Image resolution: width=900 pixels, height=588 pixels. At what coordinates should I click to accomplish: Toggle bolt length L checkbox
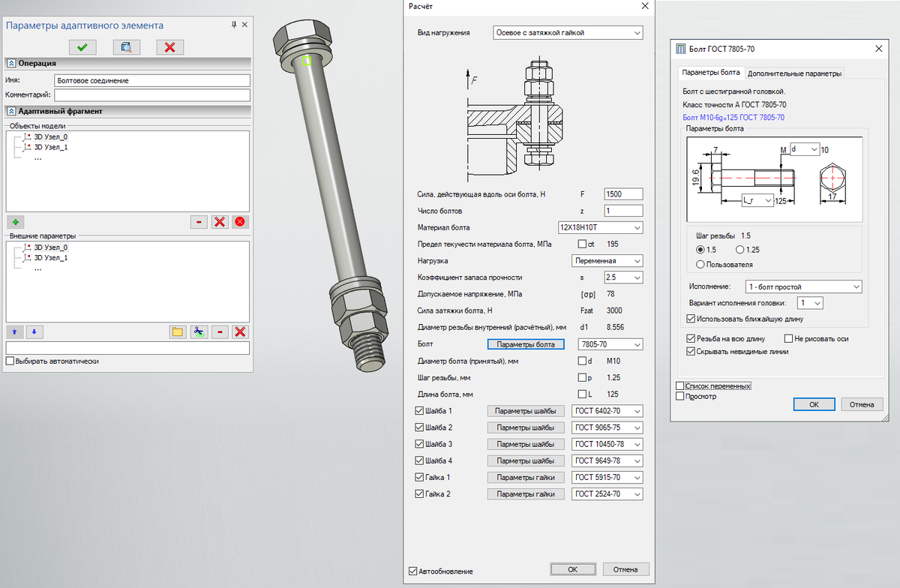coord(583,394)
